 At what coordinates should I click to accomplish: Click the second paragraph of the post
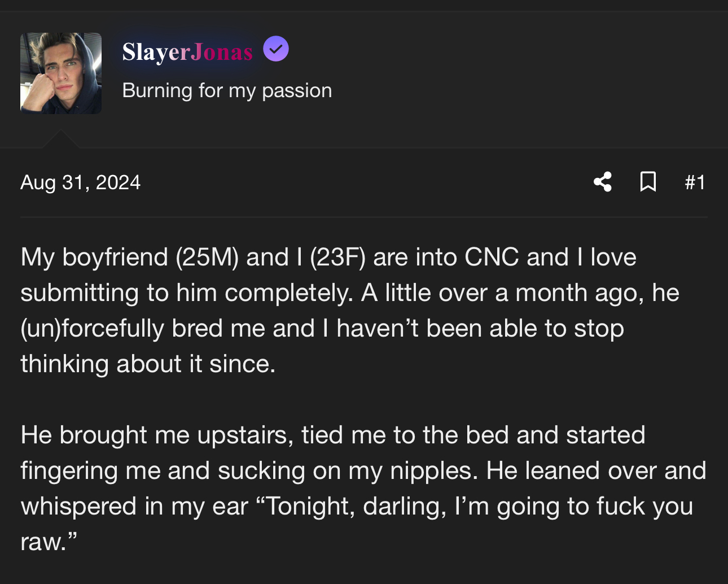pos(363,488)
